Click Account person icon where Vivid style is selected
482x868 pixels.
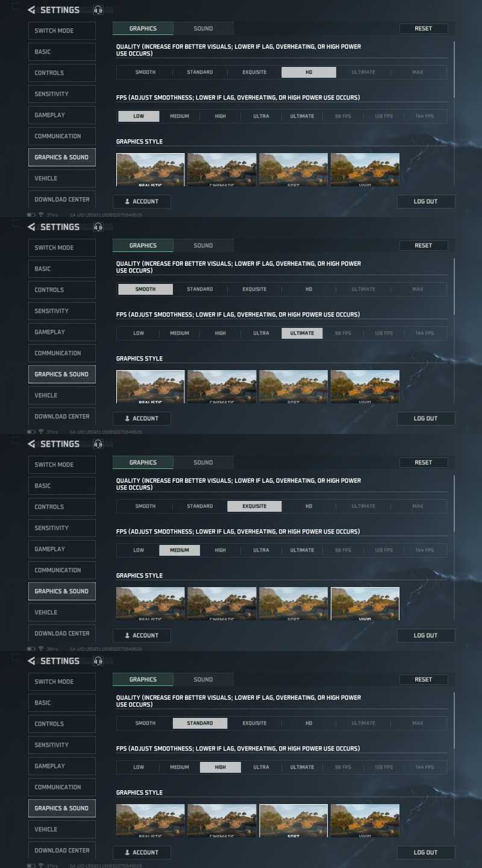[127, 635]
